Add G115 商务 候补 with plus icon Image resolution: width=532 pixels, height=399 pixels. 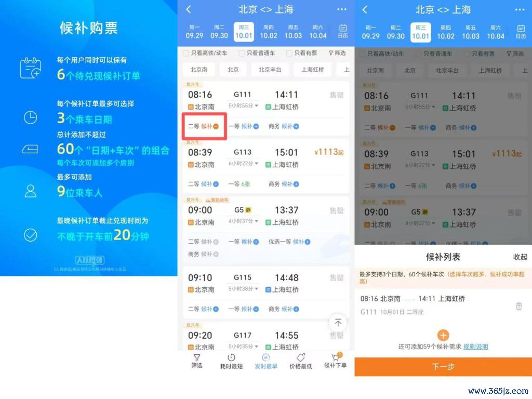[x=296, y=309]
